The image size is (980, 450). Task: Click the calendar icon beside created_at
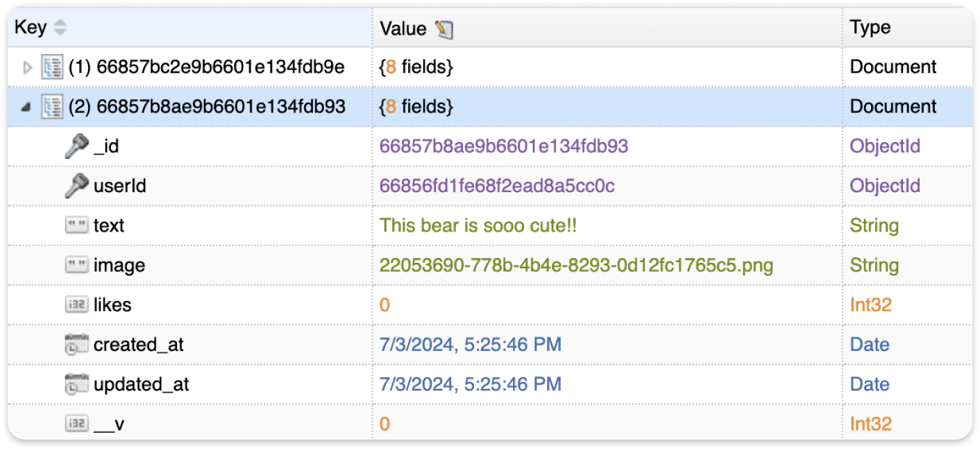[x=76, y=345]
